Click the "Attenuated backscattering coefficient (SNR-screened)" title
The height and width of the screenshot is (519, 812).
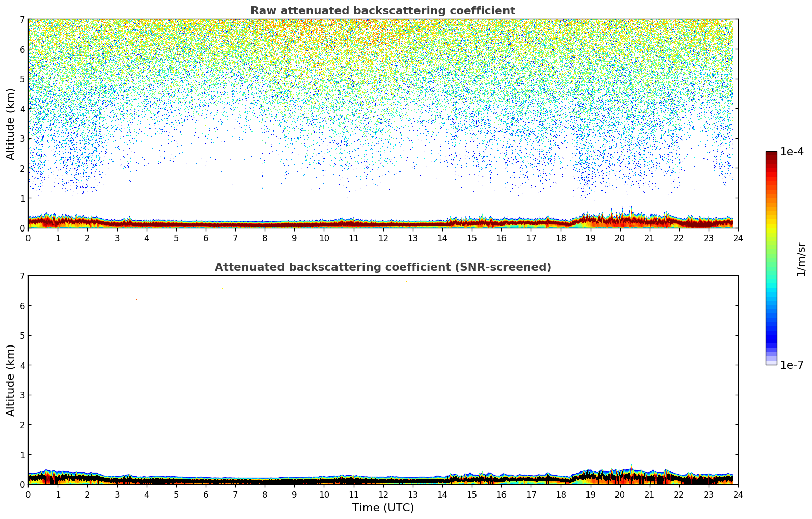click(x=382, y=267)
